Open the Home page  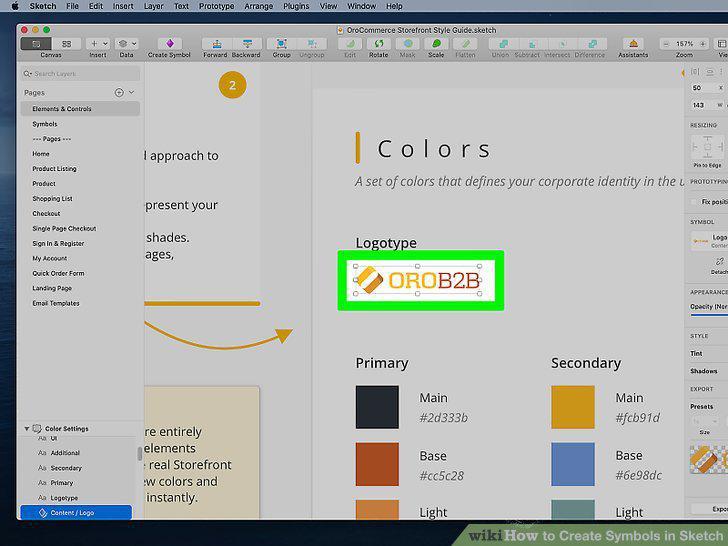point(41,154)
